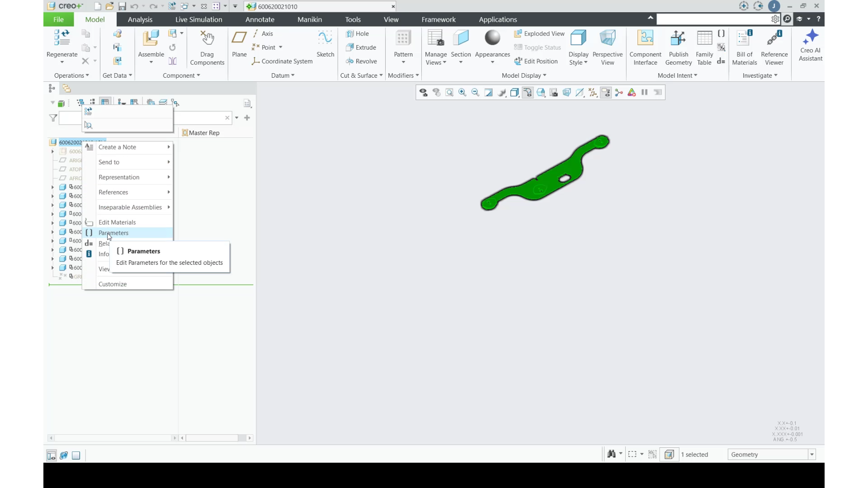
Task: Expand the Operations group dropdown
Action: pos(71,75)
